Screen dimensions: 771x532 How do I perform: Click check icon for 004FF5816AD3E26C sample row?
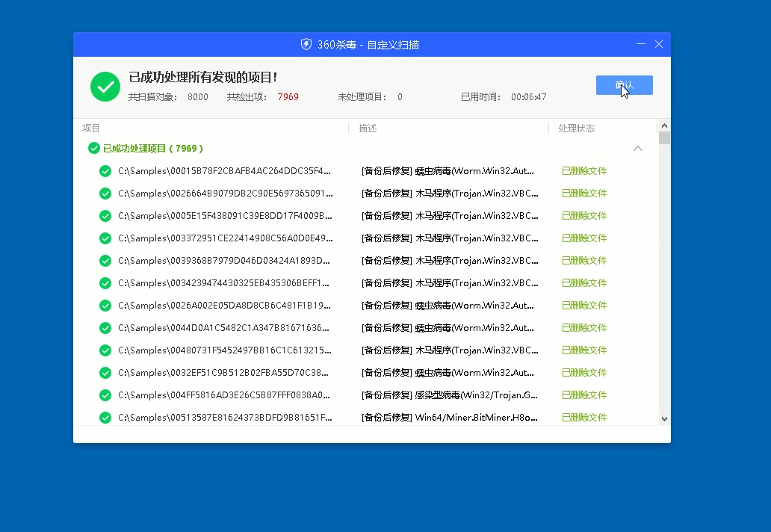coord(105,395)
